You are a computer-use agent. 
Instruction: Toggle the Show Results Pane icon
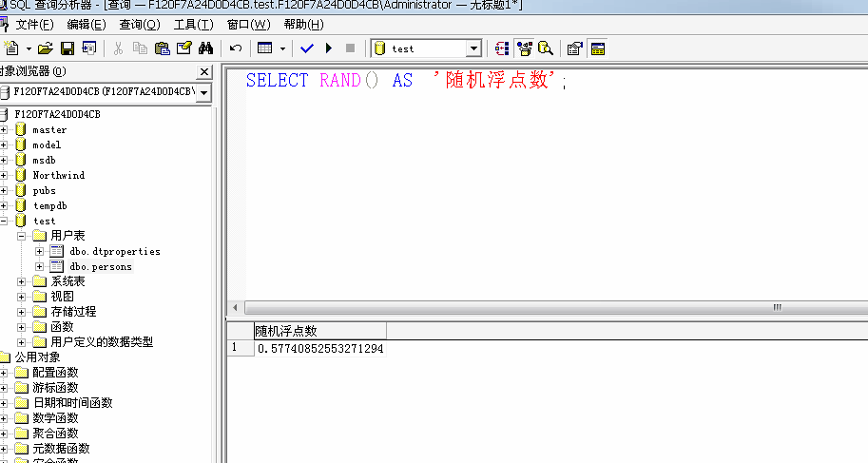[x=597, y=48]
